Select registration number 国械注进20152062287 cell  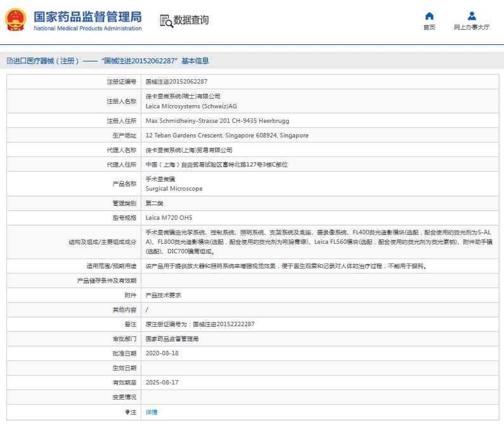(x=176, y=82)
